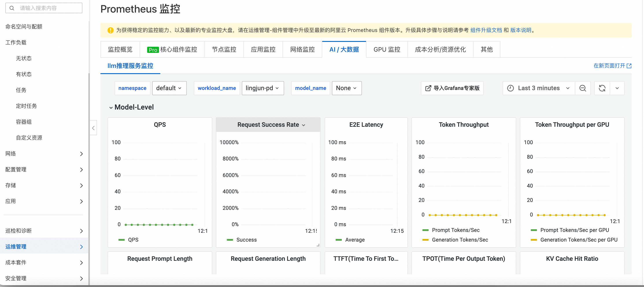Image resolution: width=644 pixels, height=287 pixels.
Task: Toggle Prompt Tokens/Sec per GPU legend series
Action: pyautogui.click(x=574, y=230)
